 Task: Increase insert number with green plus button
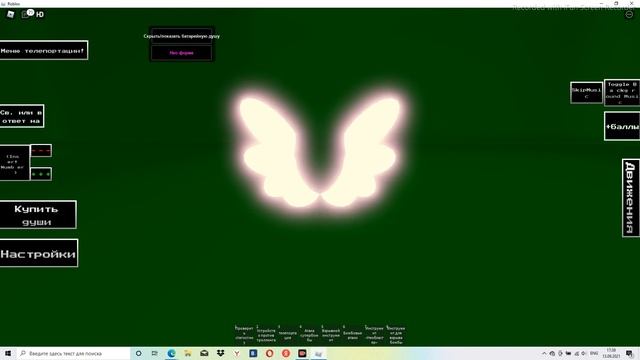tap(41, 174)
